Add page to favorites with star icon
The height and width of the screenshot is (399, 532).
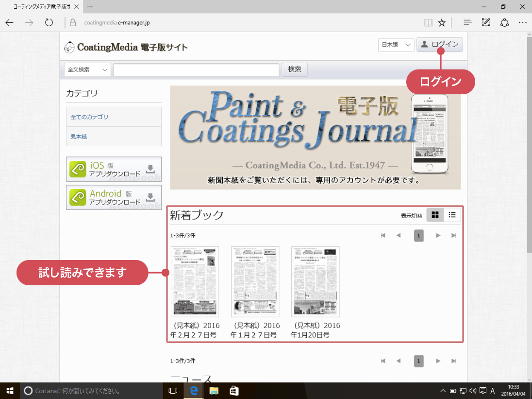[x=442, y=22]
